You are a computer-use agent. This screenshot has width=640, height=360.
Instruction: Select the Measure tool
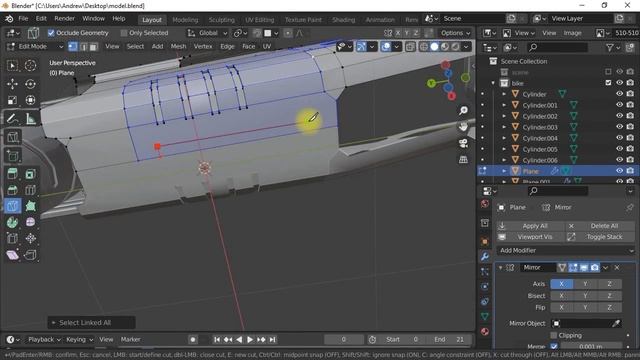[30, 119]
